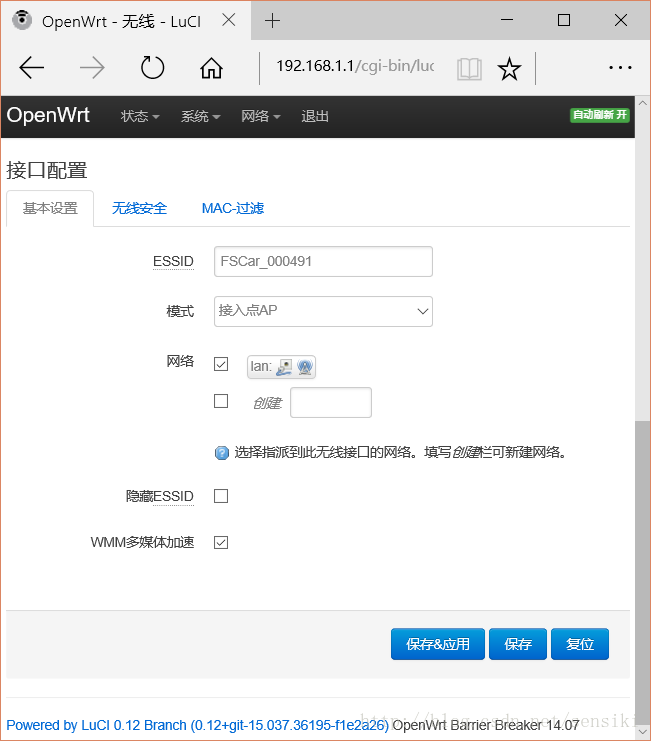Uncheck the lan network checkbox
This screenshot has width=651, height=741.
(x=221, y=364)
